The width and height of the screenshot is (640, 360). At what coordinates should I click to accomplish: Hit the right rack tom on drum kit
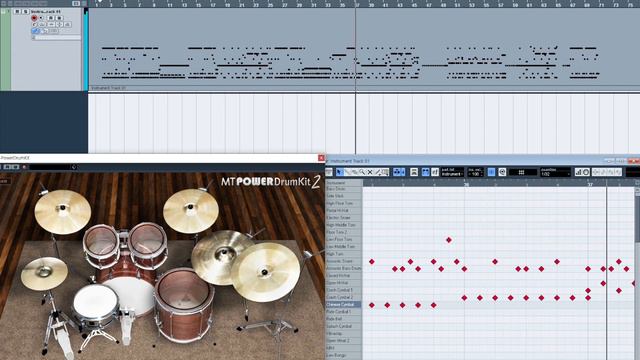[x=147, y=241]
